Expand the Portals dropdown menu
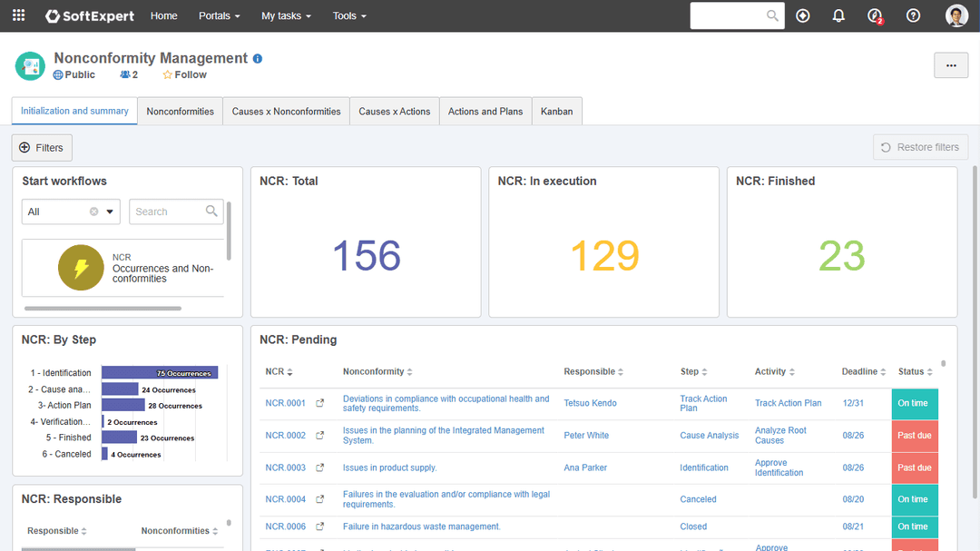The width and height of the screenshot is (980, 551). [220, 15]
